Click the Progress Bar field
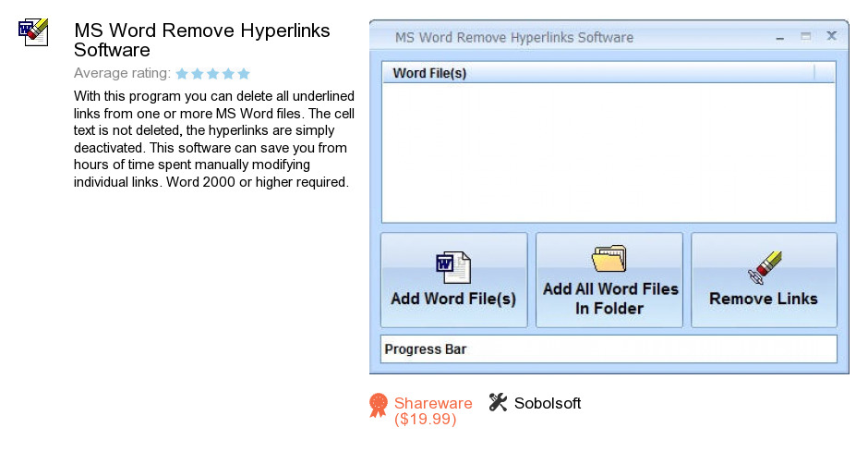The height and width of the screenshot is (452, 868). point(609,349)
